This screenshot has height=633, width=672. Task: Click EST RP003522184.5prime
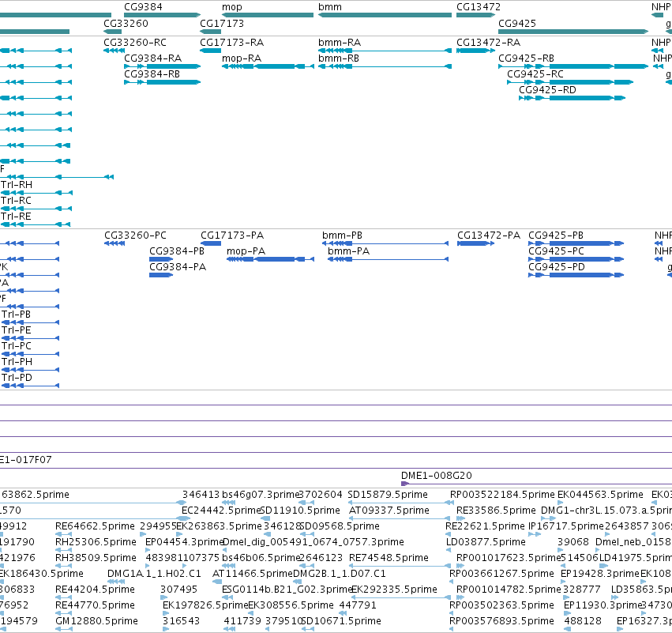pyautogui.click(x=502, y=495)
